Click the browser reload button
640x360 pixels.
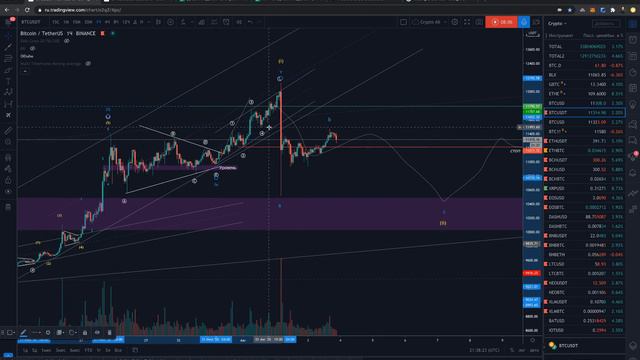click(27, 10)
